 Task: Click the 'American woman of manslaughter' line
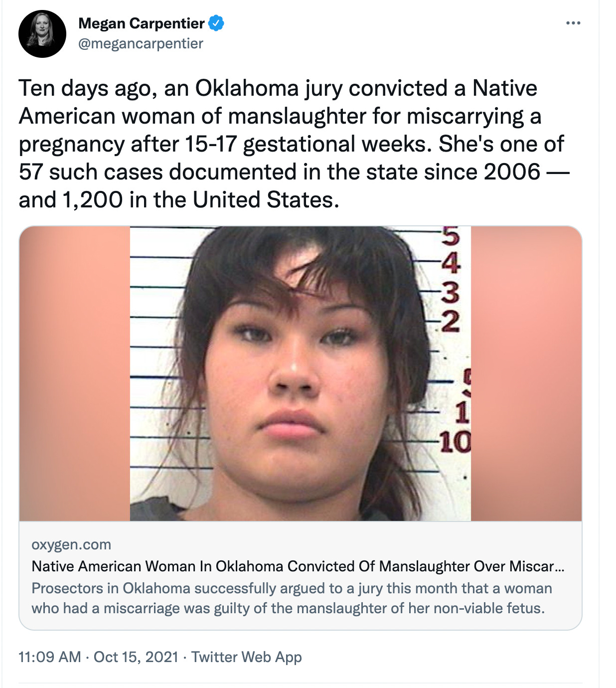(x=280, y=116)
